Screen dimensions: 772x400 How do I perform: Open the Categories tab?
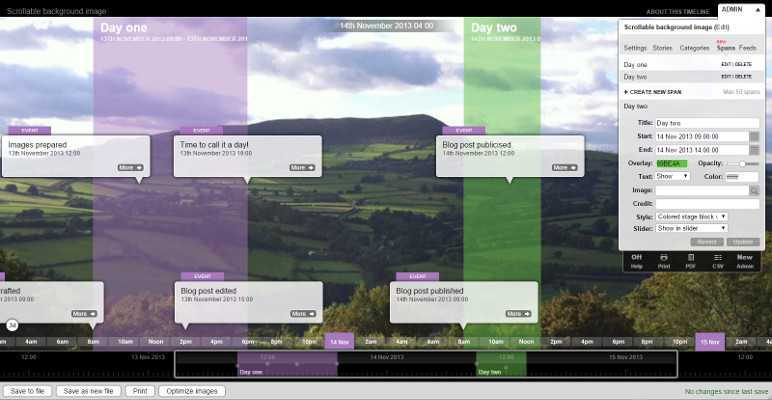click(x=695, y=48)
